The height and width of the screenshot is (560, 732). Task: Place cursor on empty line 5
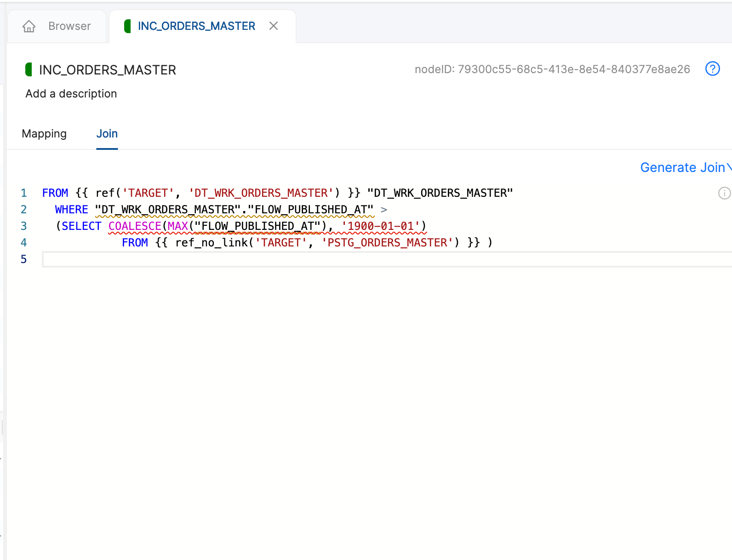[x=386, y=259]
